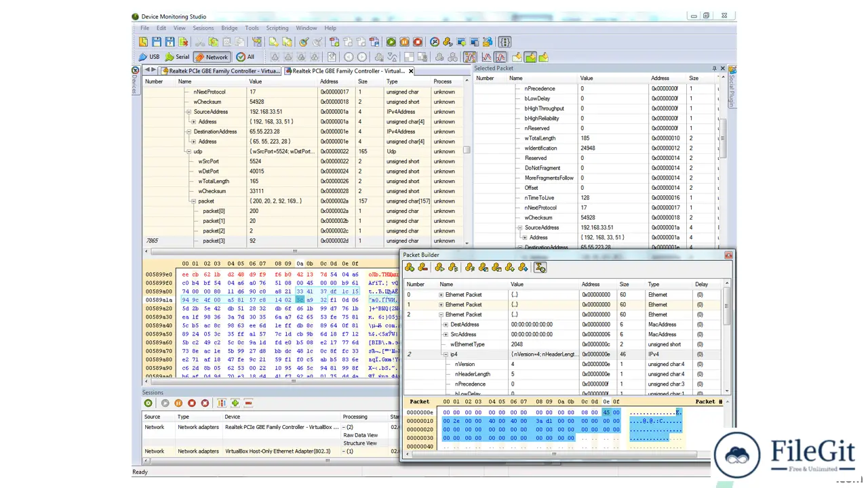Click red stop icon in Sessions panel
The image size is (868, 488).
pos(192,403)
